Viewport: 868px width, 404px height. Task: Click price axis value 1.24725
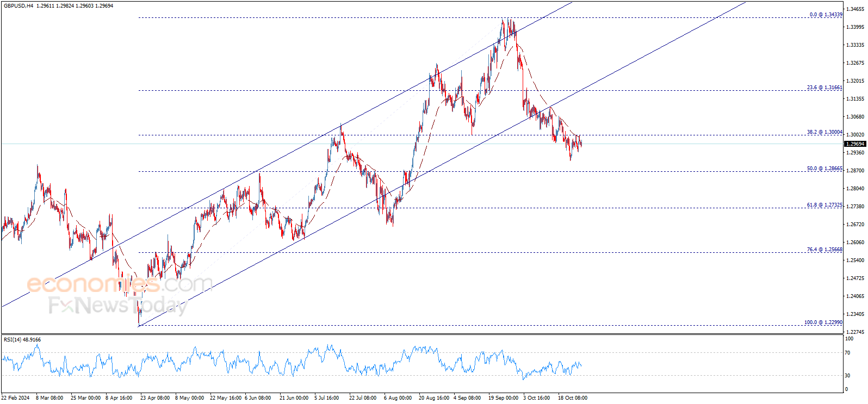tap(855, 278)
